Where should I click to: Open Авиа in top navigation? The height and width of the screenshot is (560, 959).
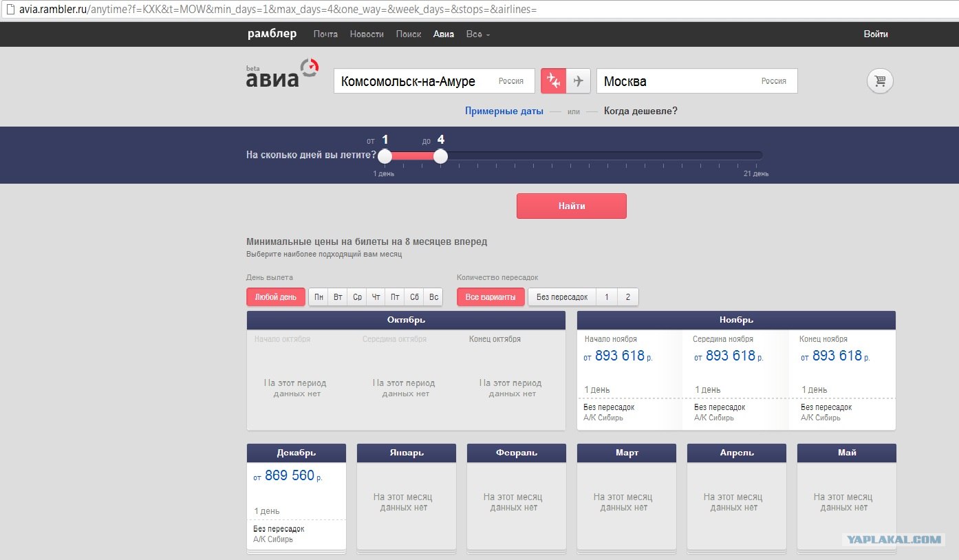[444, 34]
